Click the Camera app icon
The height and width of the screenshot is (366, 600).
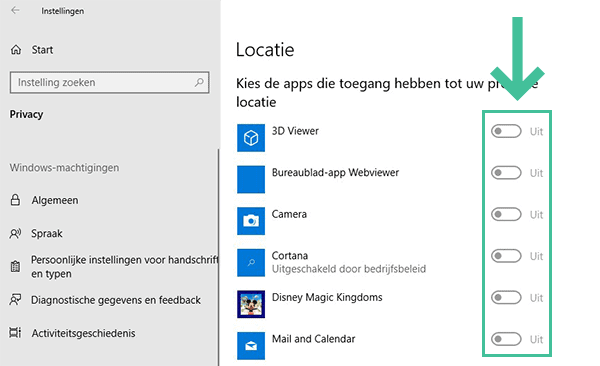pos(251,221)
